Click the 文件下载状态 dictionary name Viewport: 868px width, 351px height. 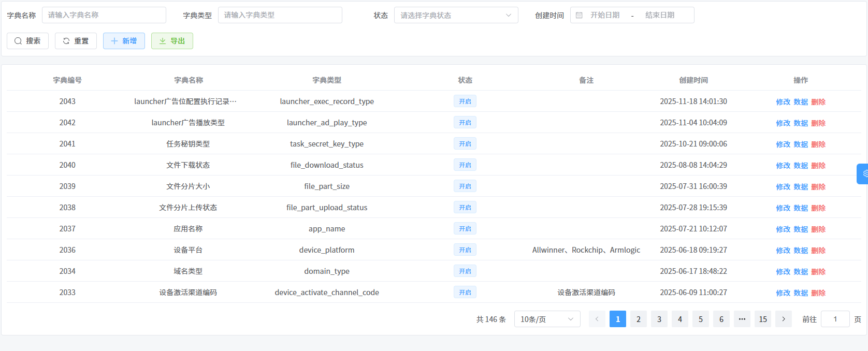point(188,165)
